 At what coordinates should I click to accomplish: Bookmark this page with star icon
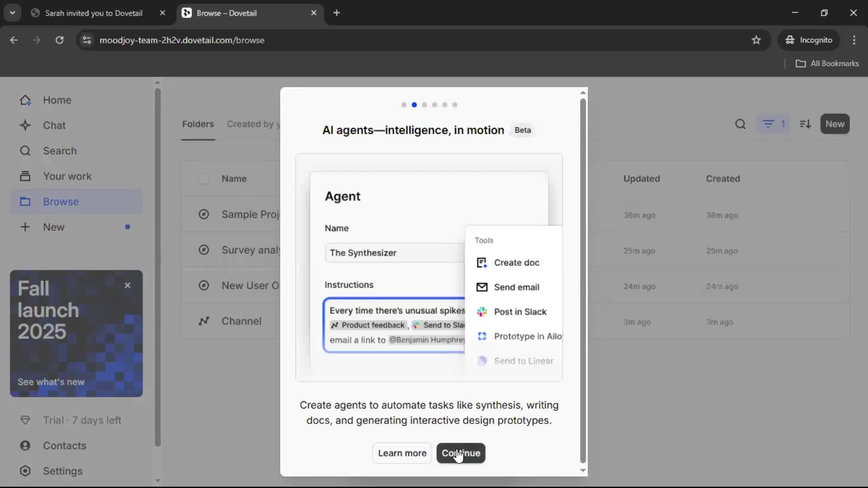756,40
